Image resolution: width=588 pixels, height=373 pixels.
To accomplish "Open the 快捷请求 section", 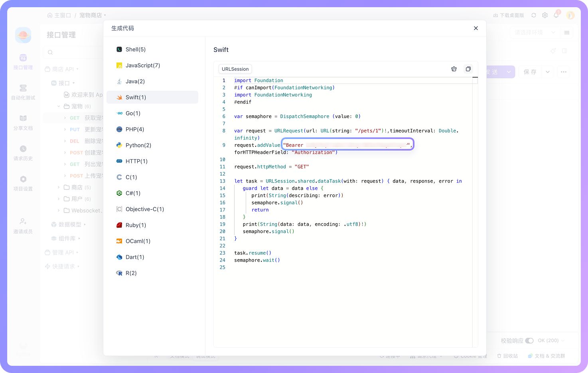I will click(62, 266).
